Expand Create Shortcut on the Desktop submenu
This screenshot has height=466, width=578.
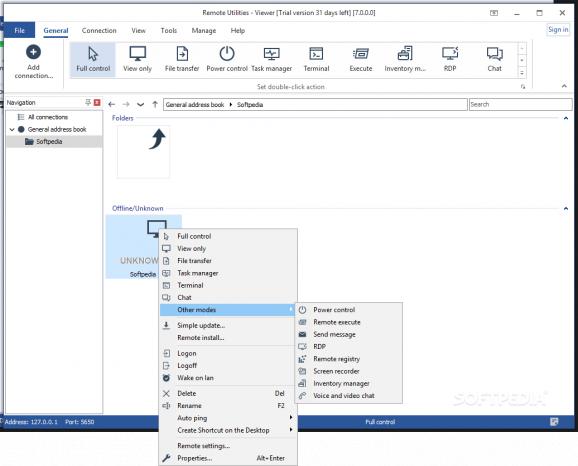pos(228,430)
